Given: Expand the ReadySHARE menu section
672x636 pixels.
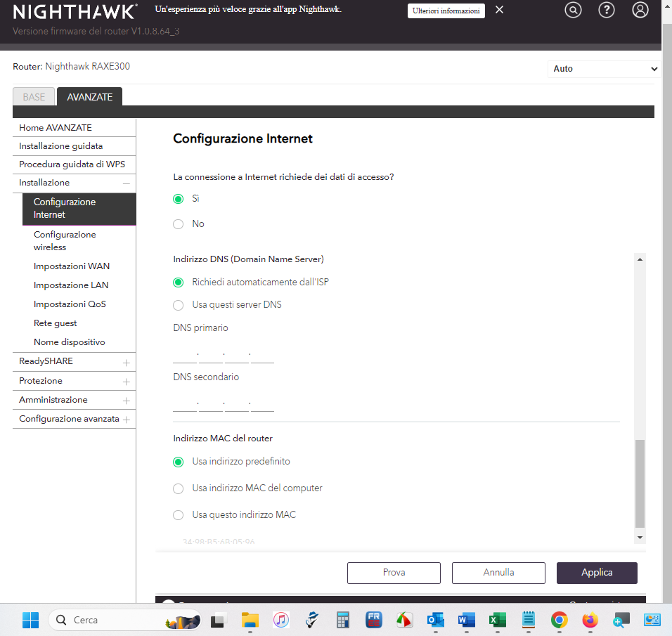Looking at the screenshot, I should pyautogui.click(x=126, y=362).
